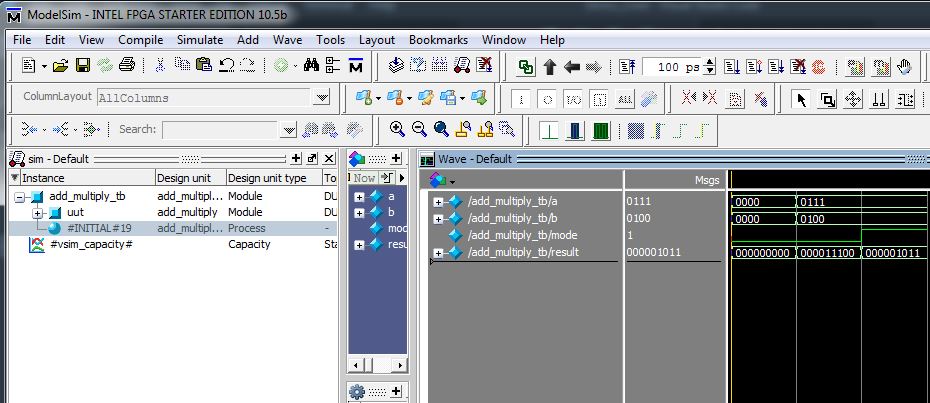Select the #vsim_capacity# row
This screenshot has width=930, height=403.
172,245
